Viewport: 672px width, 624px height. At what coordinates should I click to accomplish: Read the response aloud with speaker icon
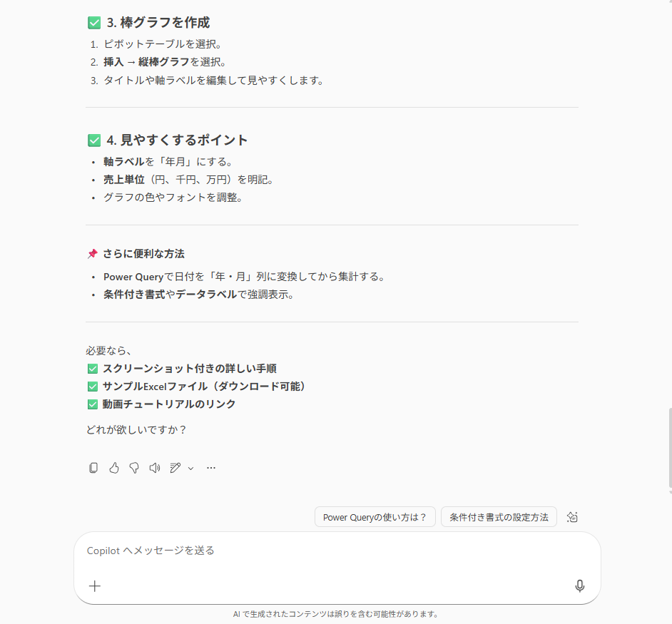click(154, 468)
